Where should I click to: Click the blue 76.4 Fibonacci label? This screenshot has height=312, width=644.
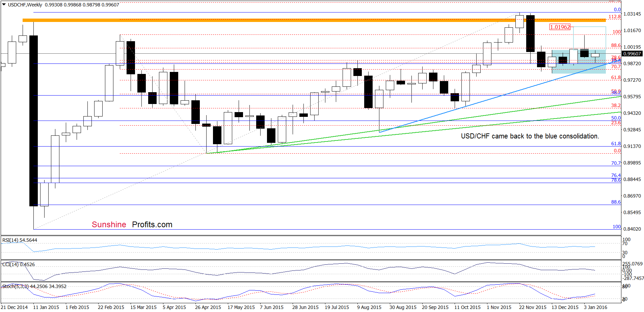click(x=616, y=175)
